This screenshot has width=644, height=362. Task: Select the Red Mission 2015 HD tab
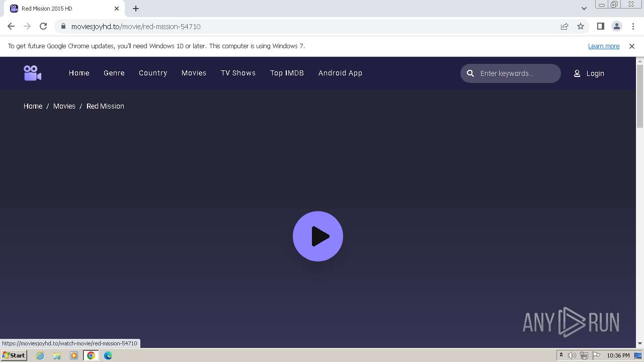(64, 9)
